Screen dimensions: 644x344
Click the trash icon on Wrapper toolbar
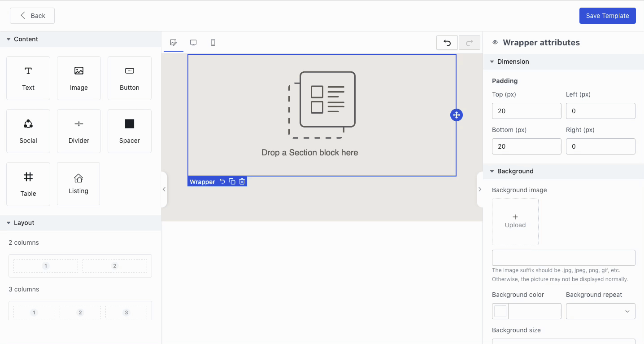coord(242,181)
